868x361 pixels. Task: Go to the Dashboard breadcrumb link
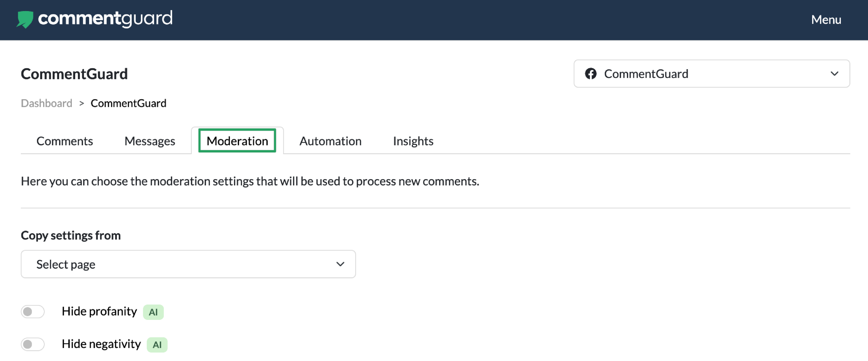point(47,103)
